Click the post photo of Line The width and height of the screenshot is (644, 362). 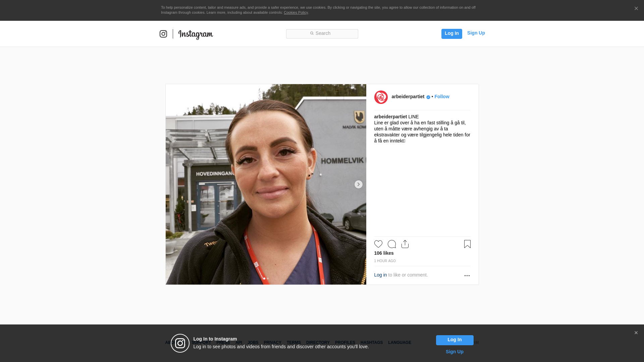pos(266,184)
